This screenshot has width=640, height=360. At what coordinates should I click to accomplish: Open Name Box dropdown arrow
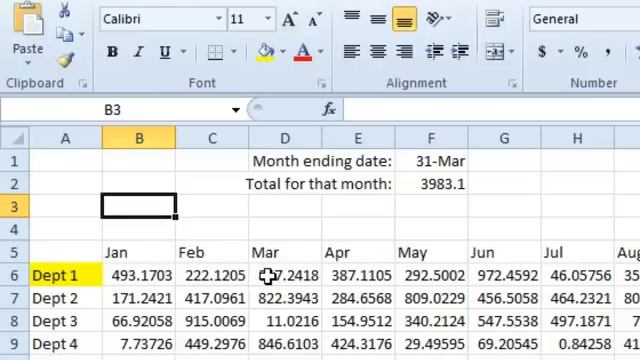click(236, 110)
